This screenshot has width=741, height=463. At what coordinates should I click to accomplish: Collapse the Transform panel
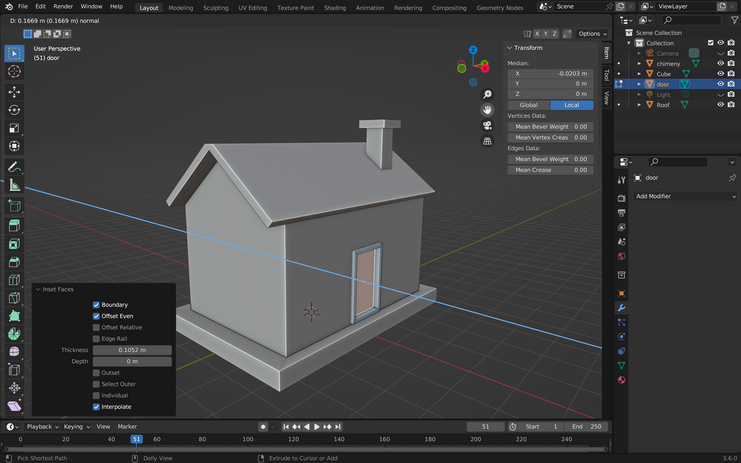tap(510, 48)
